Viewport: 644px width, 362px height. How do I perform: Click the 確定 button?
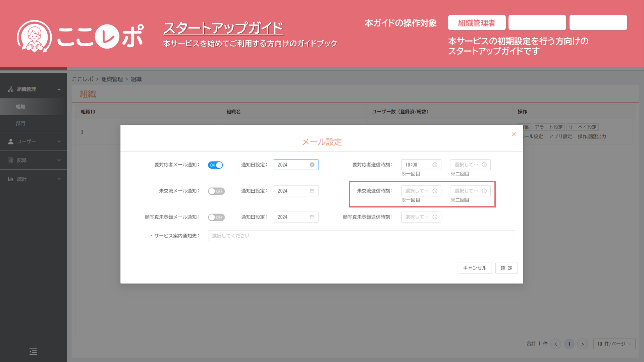click(x=506, y=268)
